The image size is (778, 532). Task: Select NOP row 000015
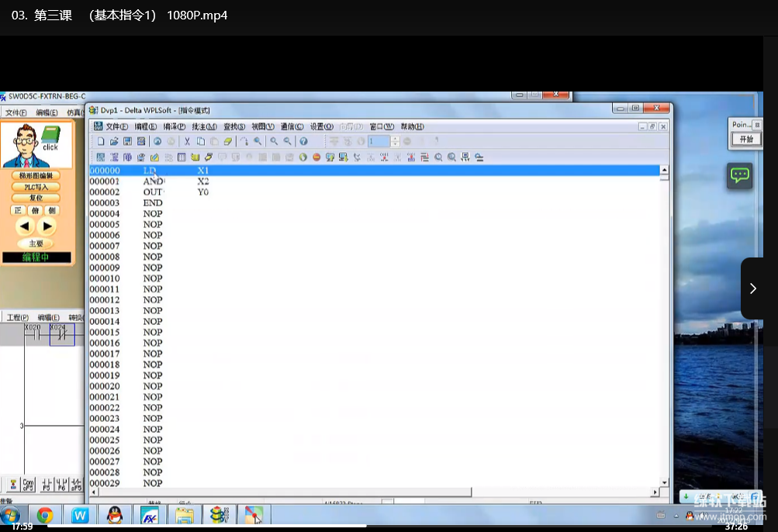[374, 332]
